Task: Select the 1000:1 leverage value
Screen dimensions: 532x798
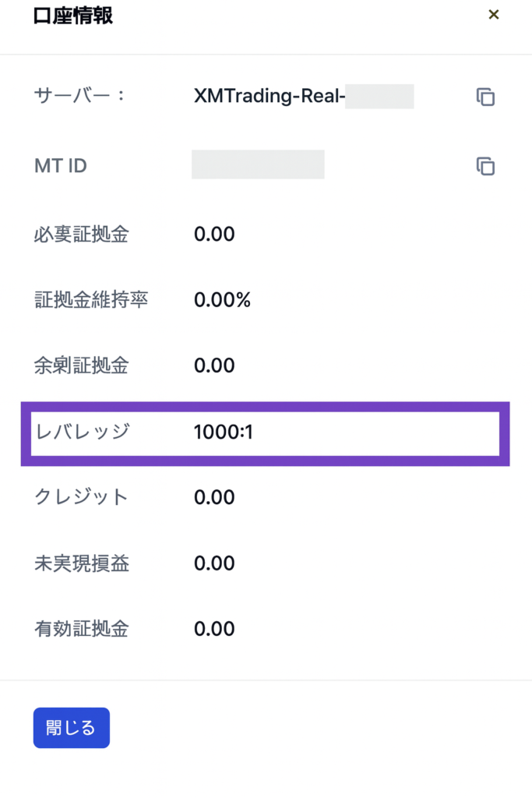Action: pyautogui.click(x=223, y=431)
